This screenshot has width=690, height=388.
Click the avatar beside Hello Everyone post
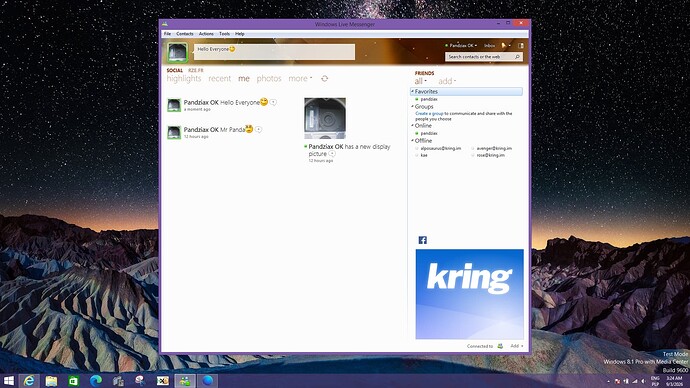tap(174, 105)
